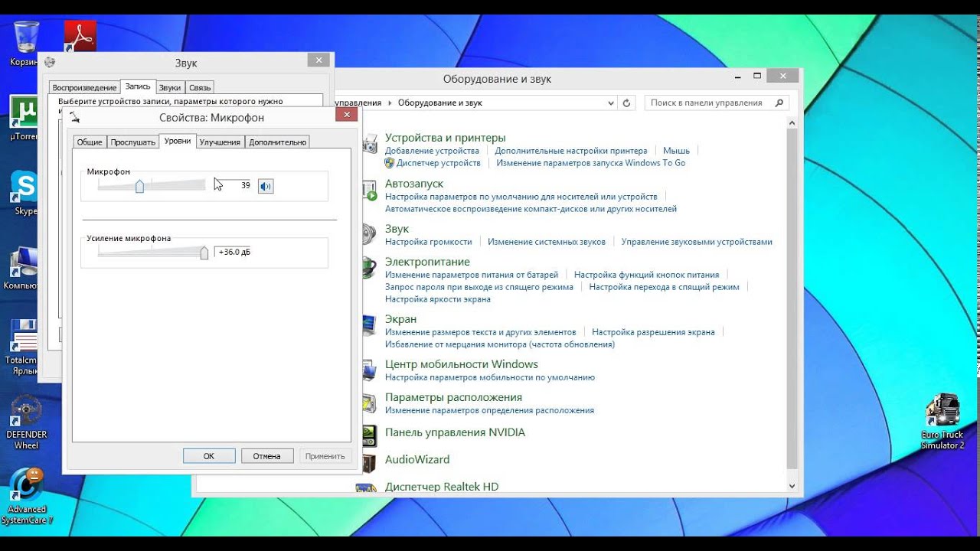980x551 pixels.
Task: Open Диспетчер устройств link
Action: (439, 163)
